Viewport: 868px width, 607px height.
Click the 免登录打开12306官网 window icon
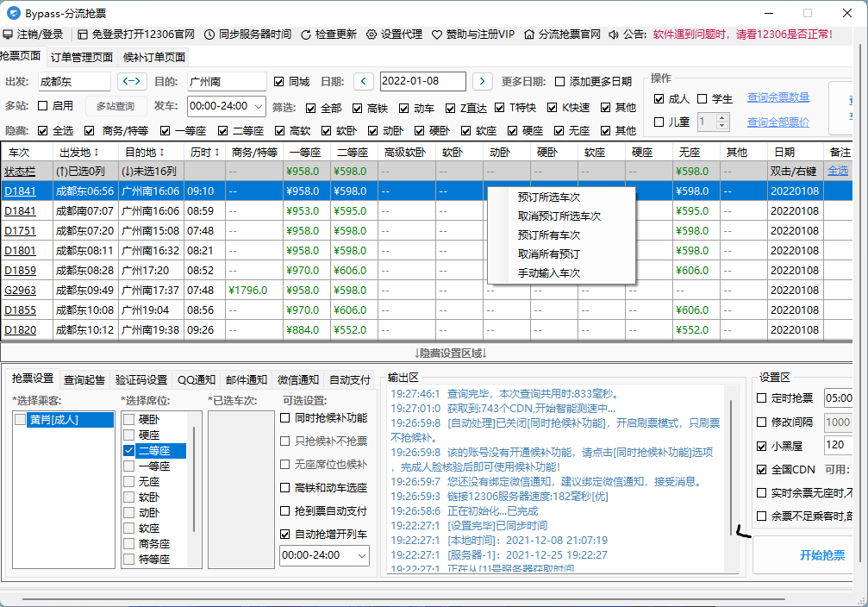click(x=83, y=34)
